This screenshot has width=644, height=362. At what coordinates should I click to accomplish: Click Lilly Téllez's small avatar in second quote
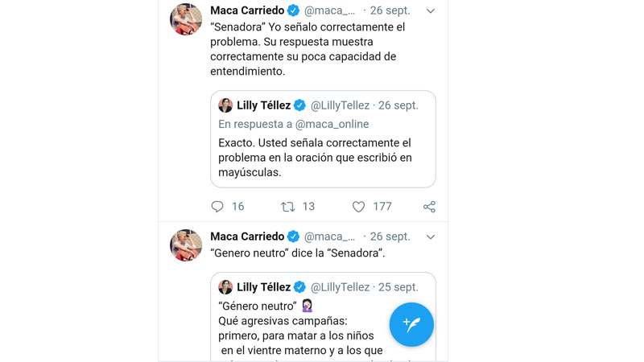pyautogui.click(x=225, y=287)
